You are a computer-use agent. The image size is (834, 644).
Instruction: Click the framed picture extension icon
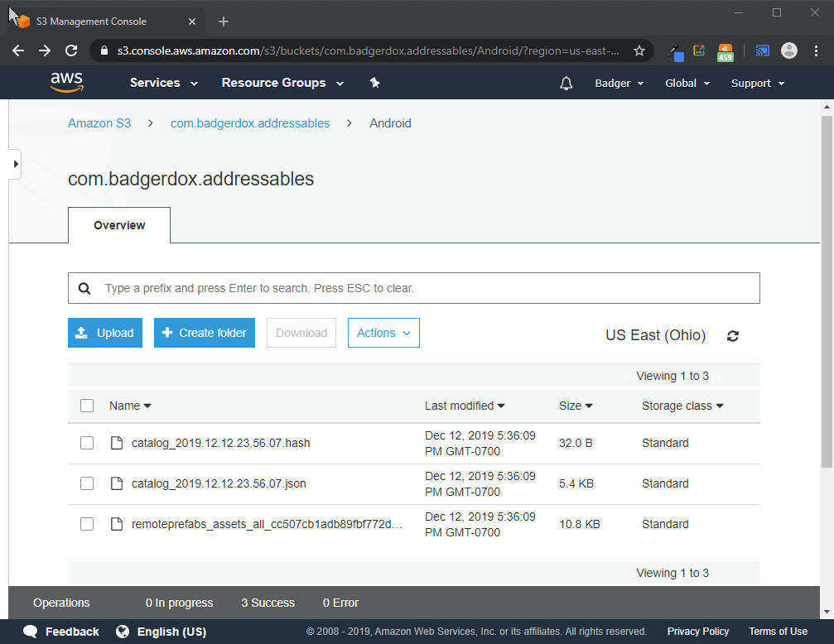pos(700,50)
